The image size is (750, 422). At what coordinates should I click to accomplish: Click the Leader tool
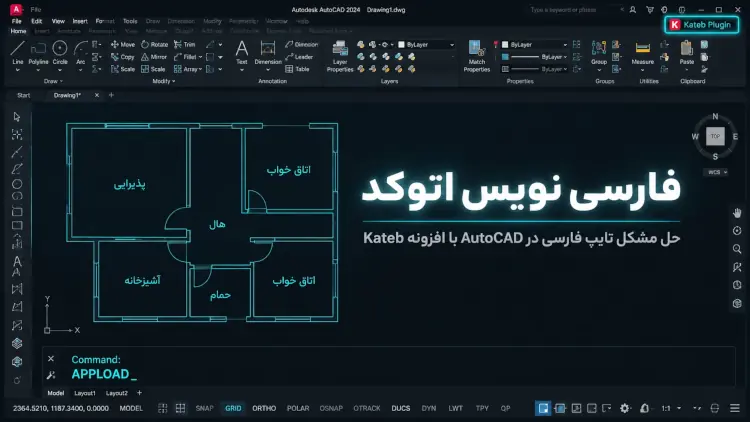click(299, 57)
